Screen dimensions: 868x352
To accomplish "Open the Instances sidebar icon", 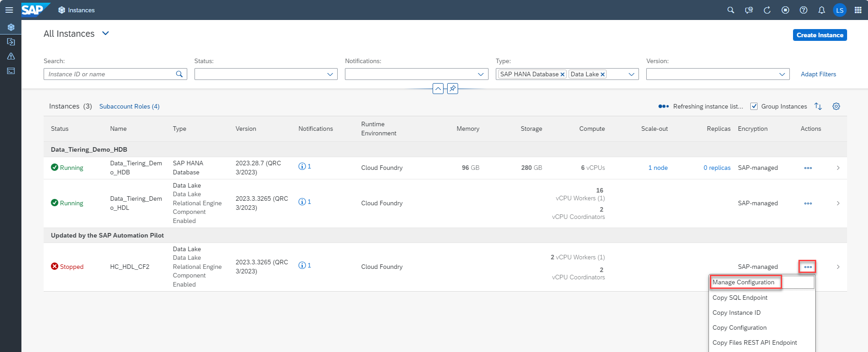I will click(11, 27).
